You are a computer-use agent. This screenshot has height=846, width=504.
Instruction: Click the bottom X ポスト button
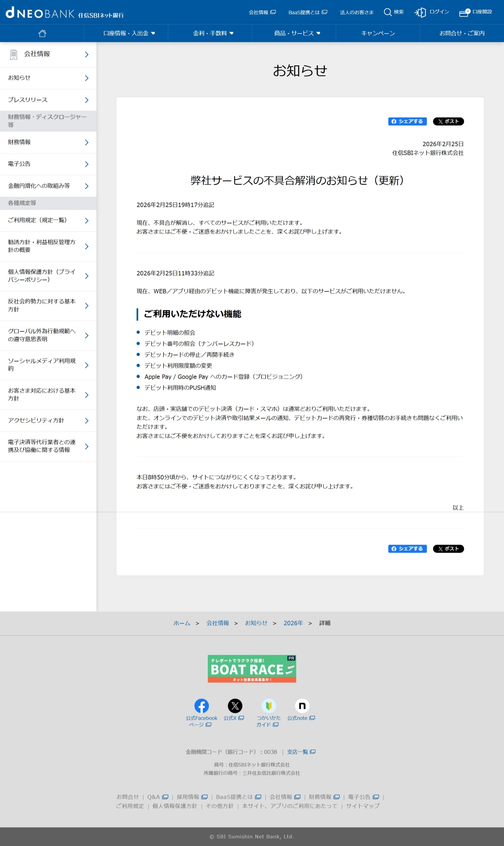point(448,549)
